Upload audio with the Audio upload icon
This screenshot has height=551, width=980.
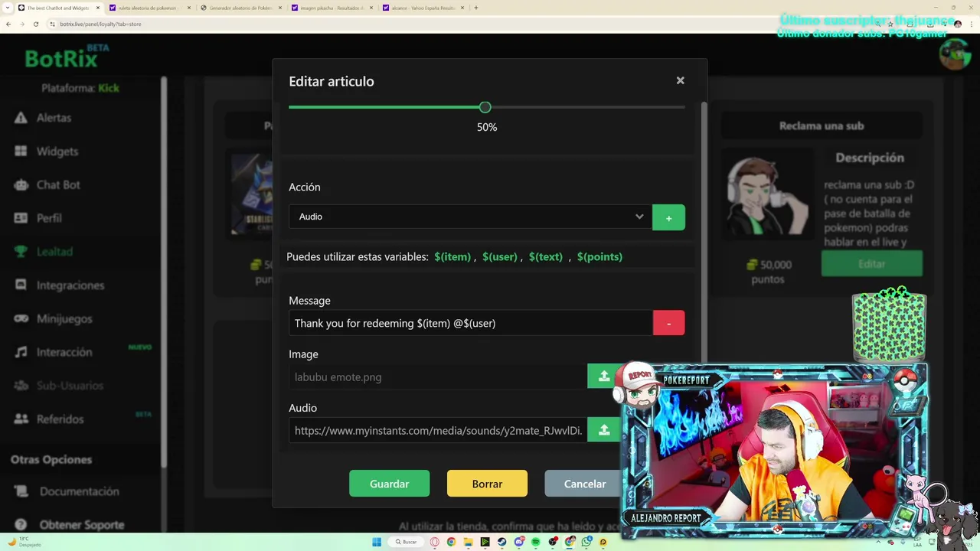click(604, 430)
